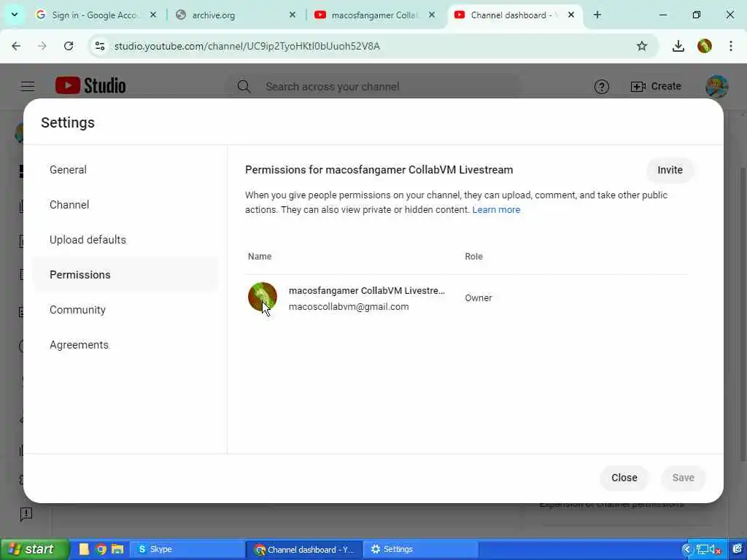Switch to the Settings taskbar window
Screen dimensions: 747x560
pyautogui.click(x=421, y=550)
